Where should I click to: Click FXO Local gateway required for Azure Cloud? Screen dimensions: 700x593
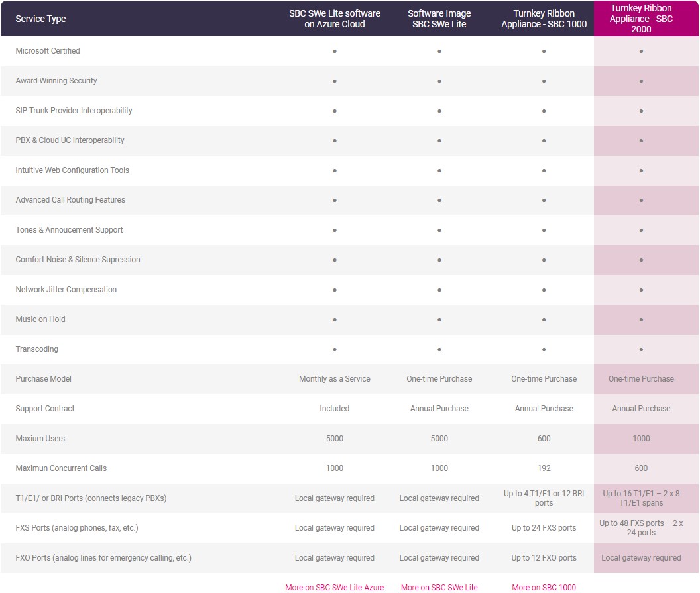(334, 558)
